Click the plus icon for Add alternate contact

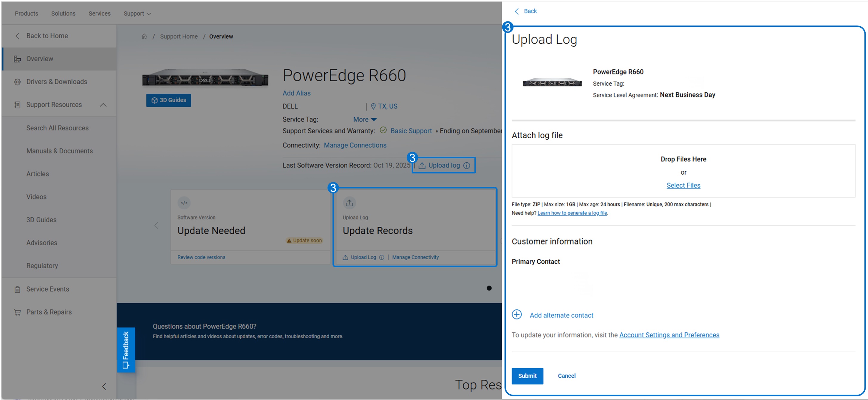point(516,314)
